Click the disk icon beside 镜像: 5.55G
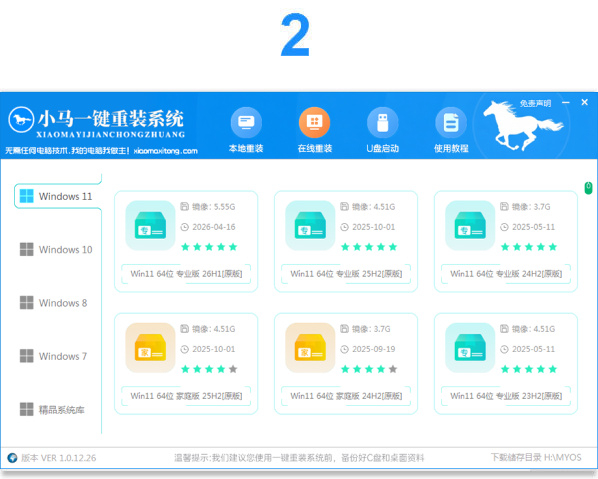This screenshot has width=598, height=479. click(185, 207)
